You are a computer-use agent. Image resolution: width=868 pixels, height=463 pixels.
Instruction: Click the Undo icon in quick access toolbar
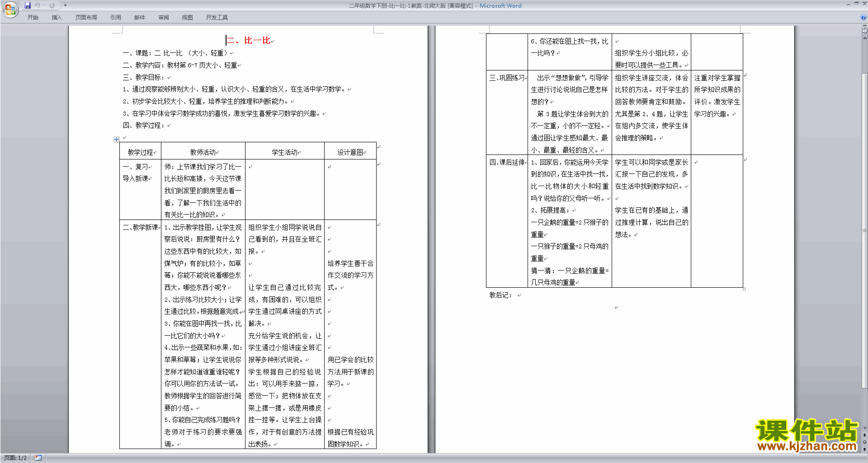pos(38,5)
